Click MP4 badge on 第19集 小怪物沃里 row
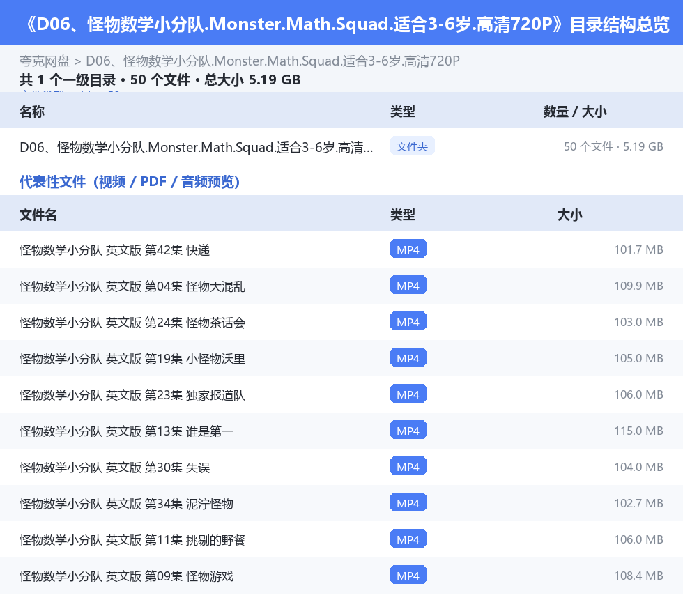Viewport: 683px width, 616px height. (x=408, y=357)
